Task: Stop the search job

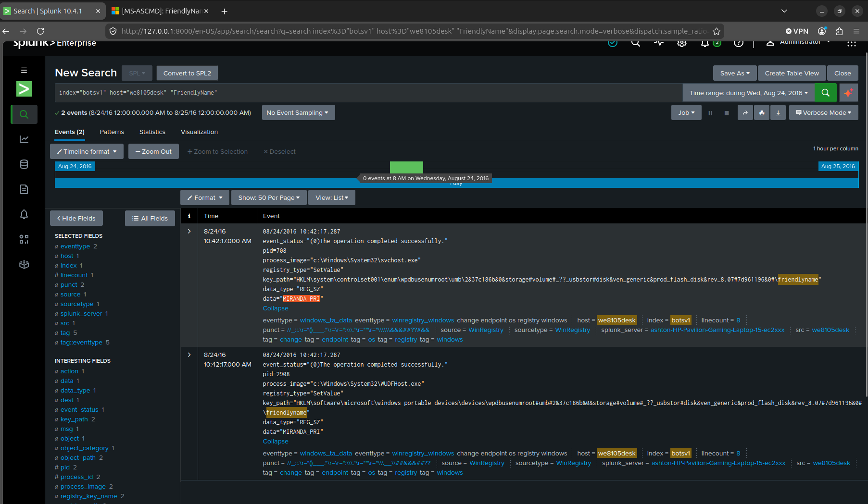Action: tap(727, 113)
